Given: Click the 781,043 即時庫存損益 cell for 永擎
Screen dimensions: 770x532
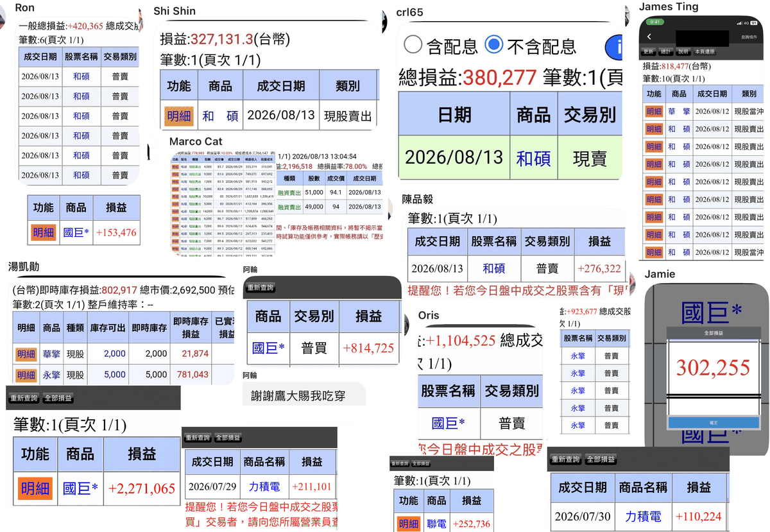Looking at the screenshot, I should pyautogui.click(x=193, y=375).
